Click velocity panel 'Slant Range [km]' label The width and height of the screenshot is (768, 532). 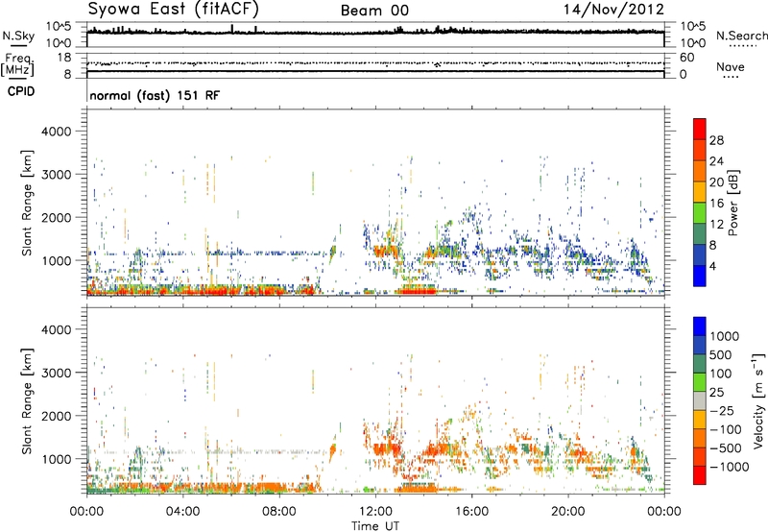27,401
